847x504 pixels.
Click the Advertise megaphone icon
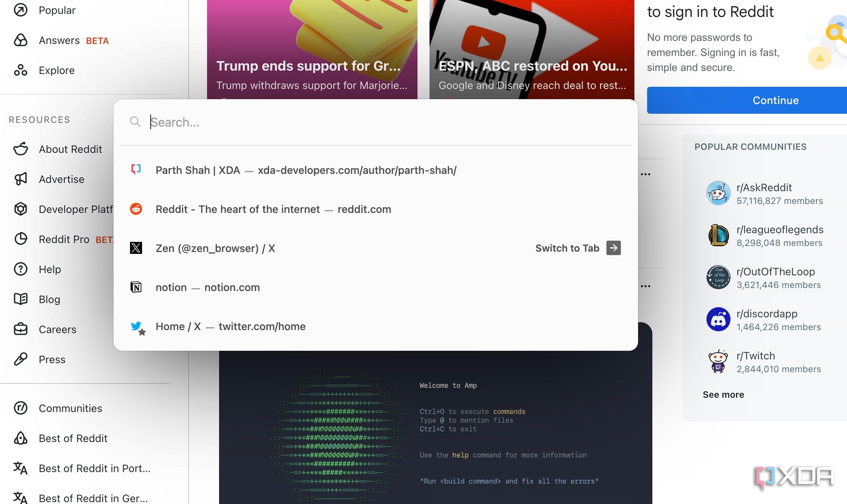tap(21, 179)
